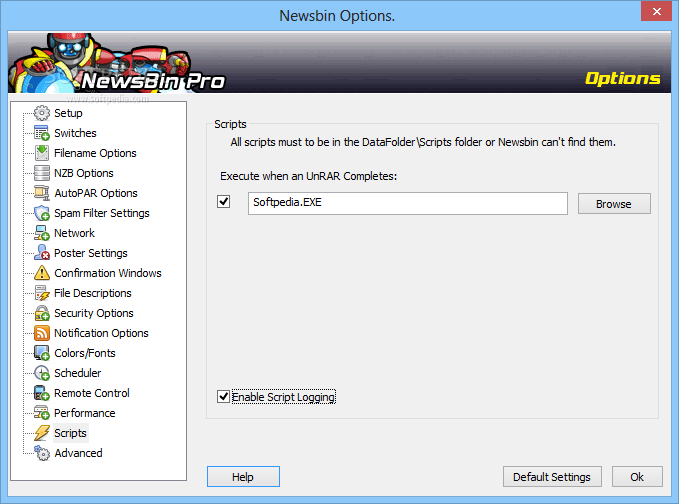
Task: Open Spam Filter Settings
Action: (101, 213)
